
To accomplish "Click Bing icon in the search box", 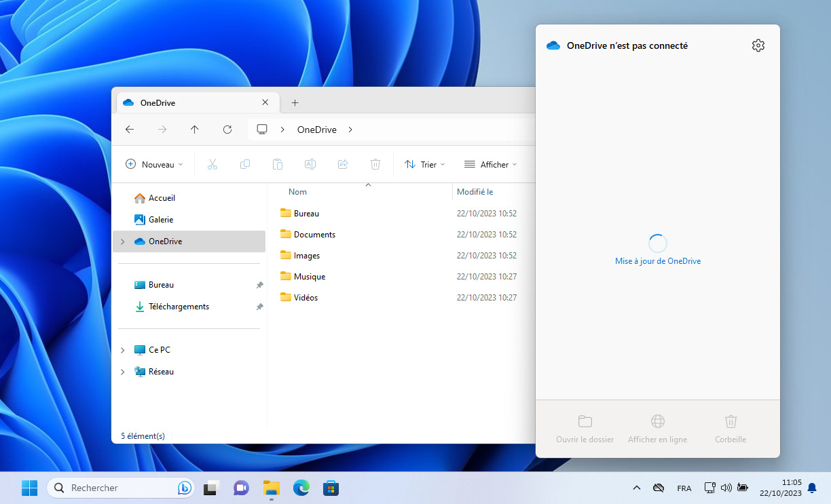I will click(184, 488).
